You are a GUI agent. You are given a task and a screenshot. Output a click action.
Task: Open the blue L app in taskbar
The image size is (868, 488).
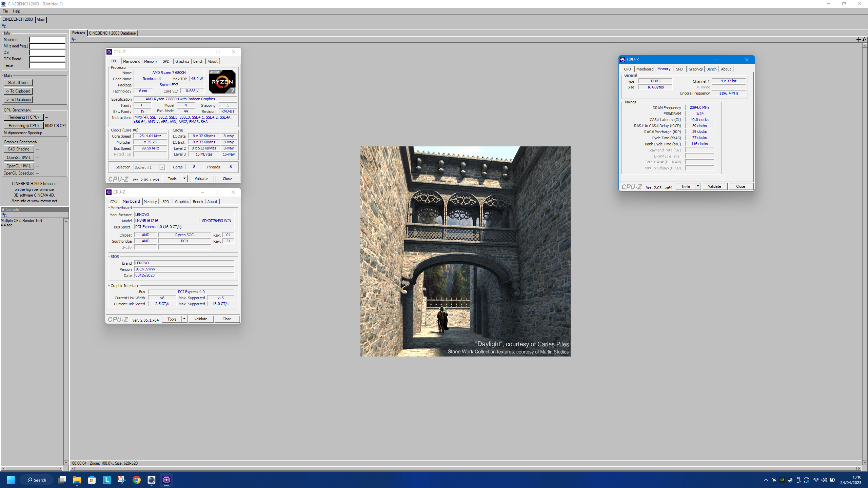107,480
